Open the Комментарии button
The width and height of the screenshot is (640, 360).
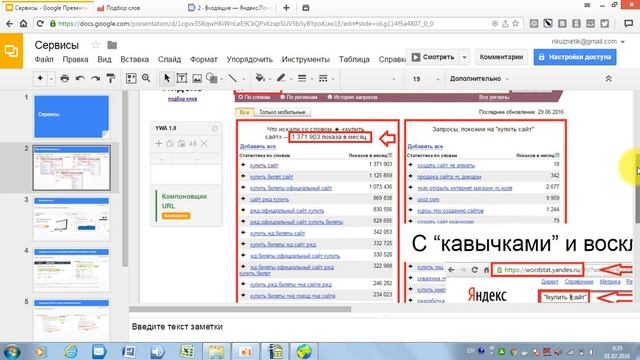click(x=501, y=57)
